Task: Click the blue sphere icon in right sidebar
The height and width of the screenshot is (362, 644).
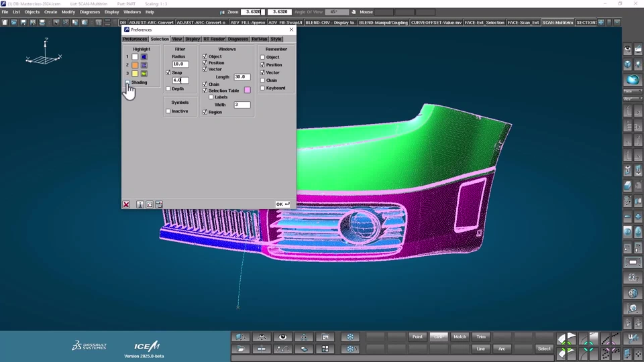Action: point(633,80)
